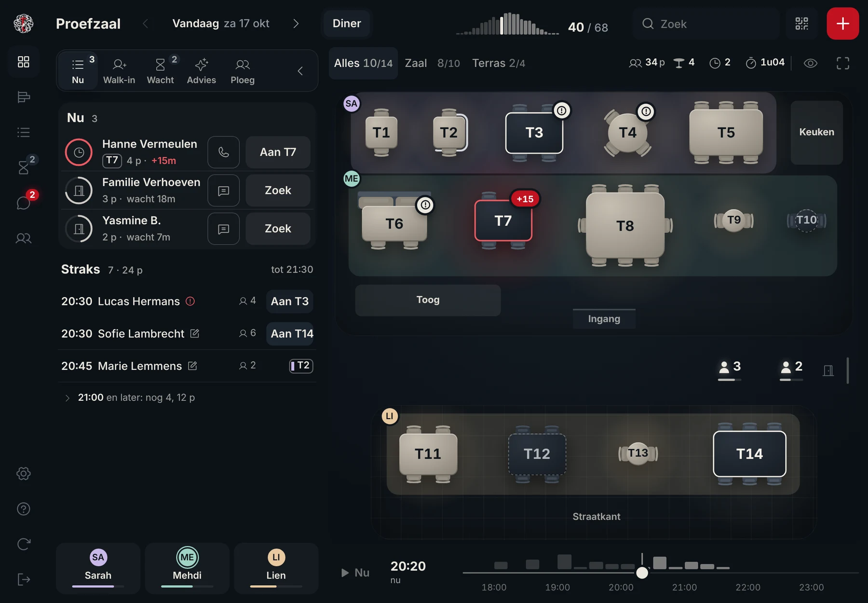Open the QR code scanner icon
The width and height of the screenshot is (868, 603).
point(801,24)
